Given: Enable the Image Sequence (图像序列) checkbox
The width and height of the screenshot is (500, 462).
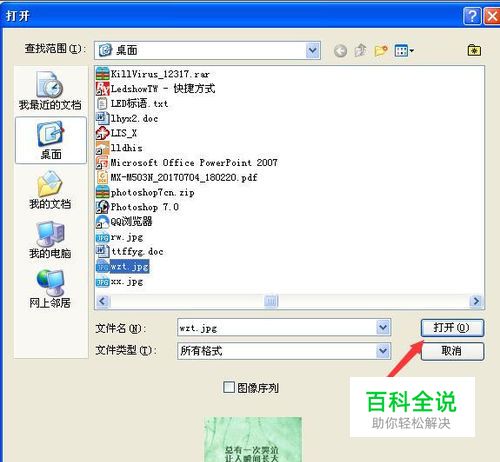Looking at the screenshot, I should click(229, 387).
